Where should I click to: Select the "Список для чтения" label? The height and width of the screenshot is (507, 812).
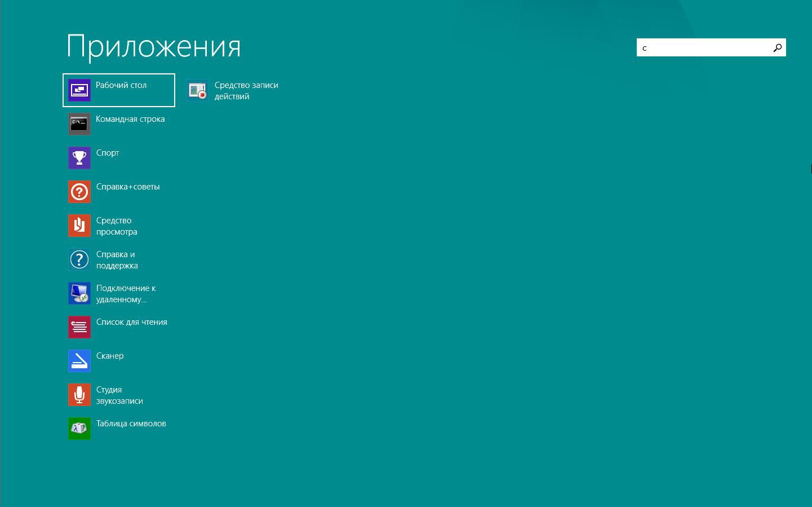click(132, 322)
